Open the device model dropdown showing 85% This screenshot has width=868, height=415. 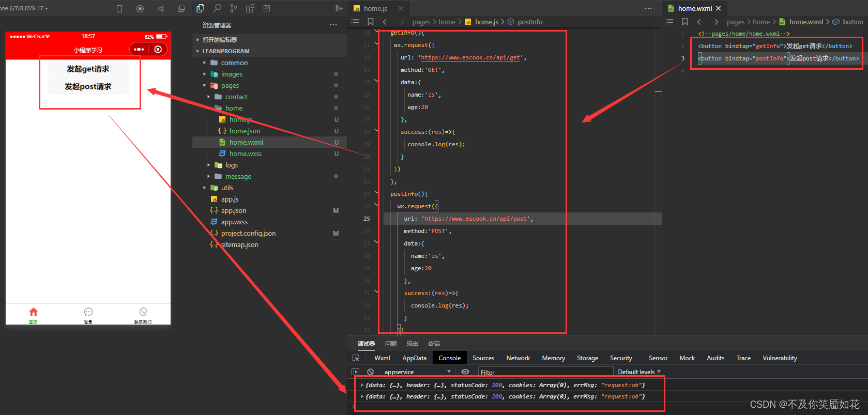pos(24,8)
